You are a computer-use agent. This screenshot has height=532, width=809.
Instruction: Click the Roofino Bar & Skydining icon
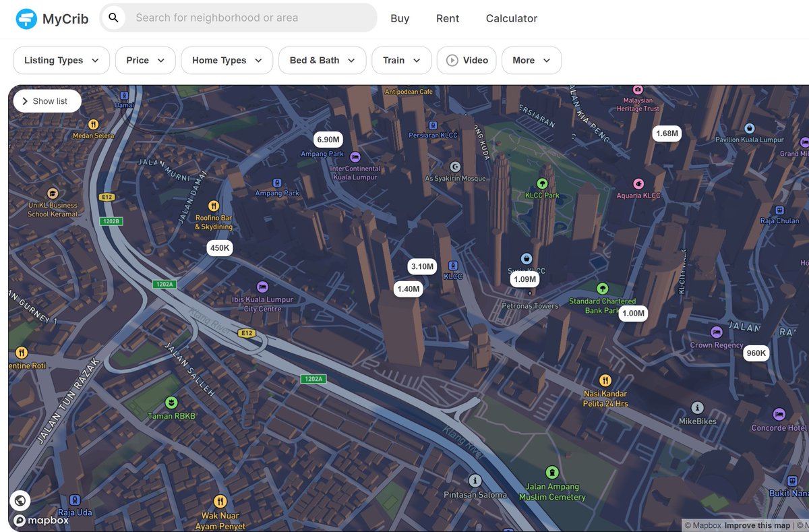click(214, 206)
